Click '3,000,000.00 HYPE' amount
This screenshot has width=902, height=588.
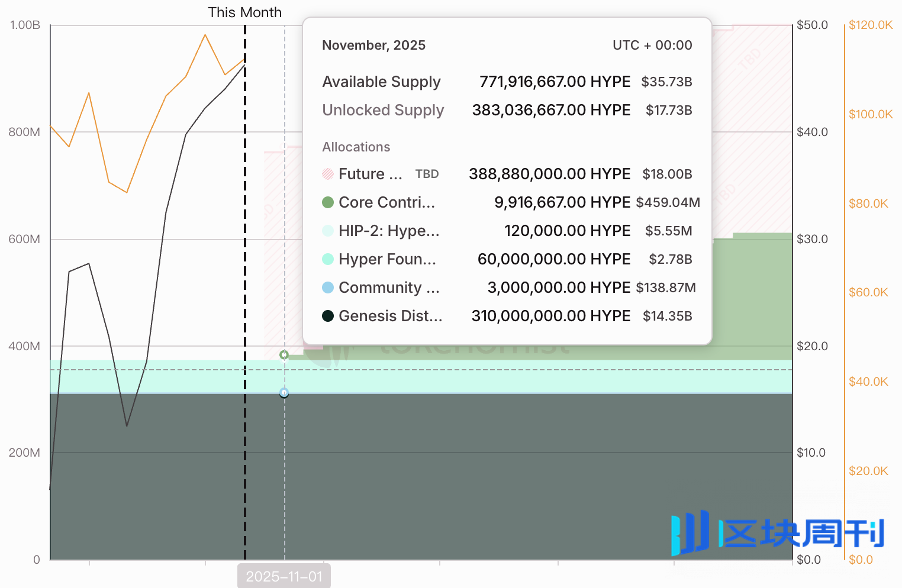click(x=559, y=287)
